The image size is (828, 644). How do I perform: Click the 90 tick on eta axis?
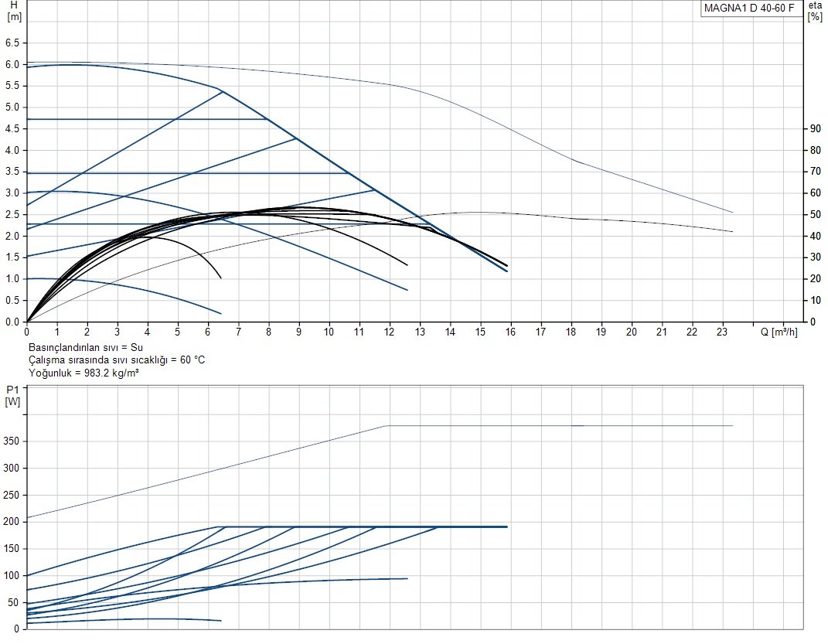816,129
